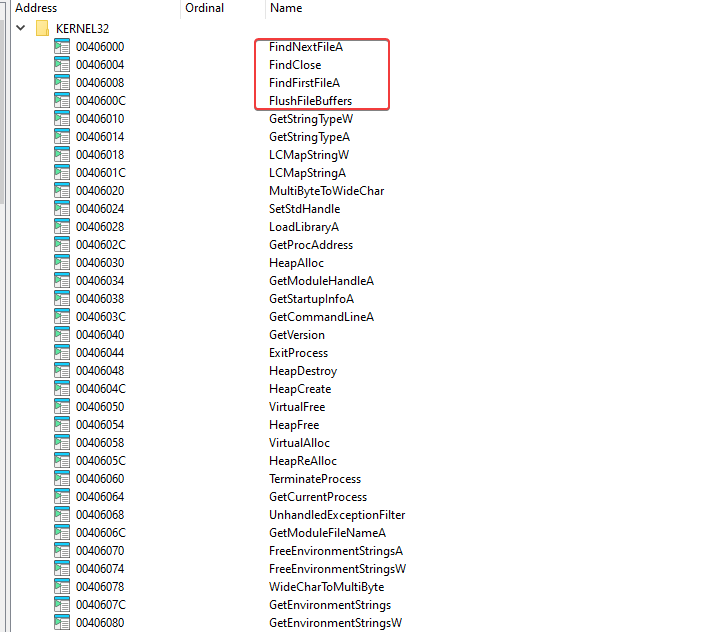Click import icon for address 00406058
The height and width of the screenshot is (632, 708).
pyautogui.click(x=62, y=443)
